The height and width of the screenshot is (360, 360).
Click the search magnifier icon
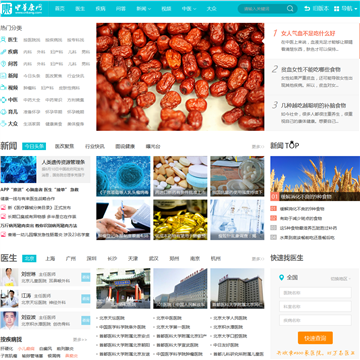290,9
